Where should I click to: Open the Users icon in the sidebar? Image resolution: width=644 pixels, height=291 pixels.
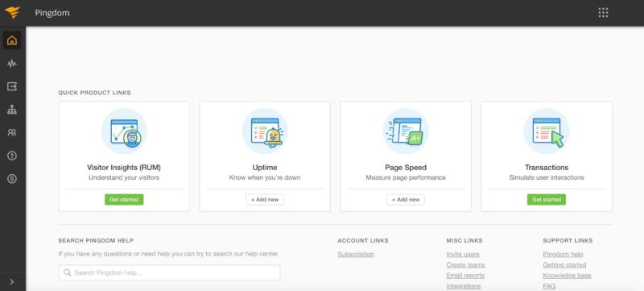[x=12, y=132]
